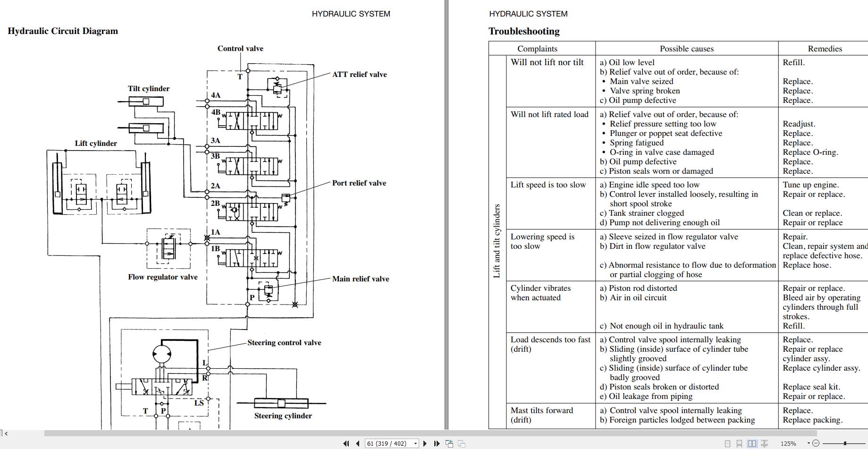The height and width of the screenshot is (449, 868).
Task: Click the 125% zoom value
Action: [788, 443]
